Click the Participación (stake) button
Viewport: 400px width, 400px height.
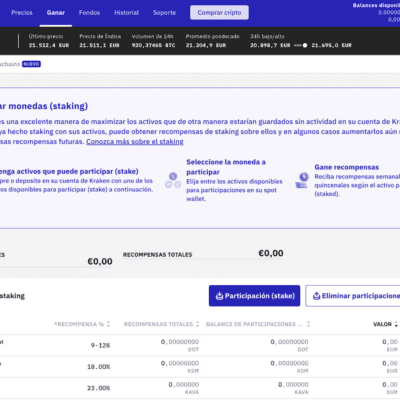[x=254, y=296]
